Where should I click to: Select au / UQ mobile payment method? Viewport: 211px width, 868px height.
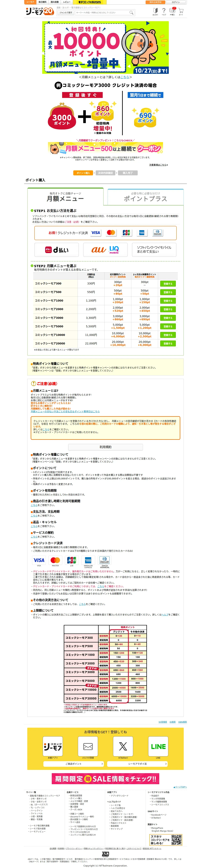[105, 250]
